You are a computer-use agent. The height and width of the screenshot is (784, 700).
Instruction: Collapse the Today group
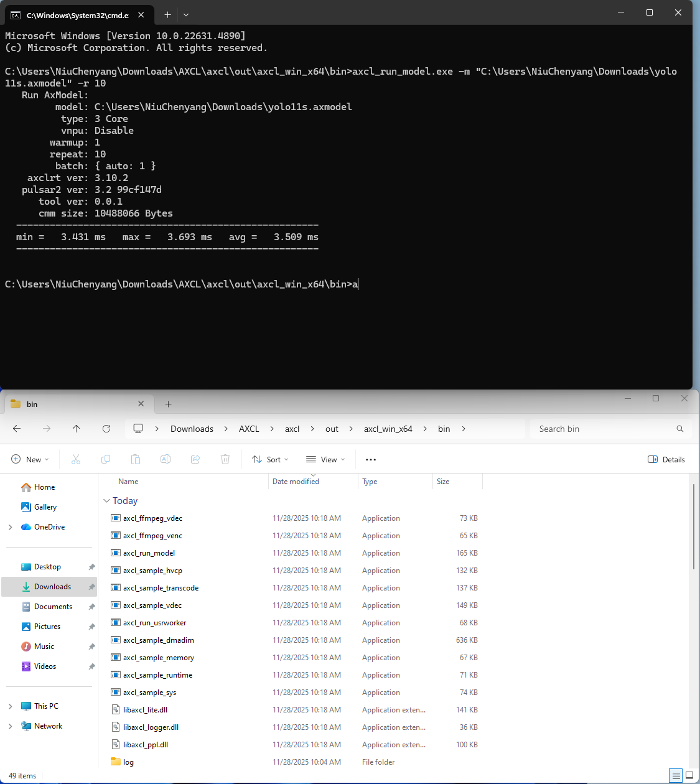point(107,501)
